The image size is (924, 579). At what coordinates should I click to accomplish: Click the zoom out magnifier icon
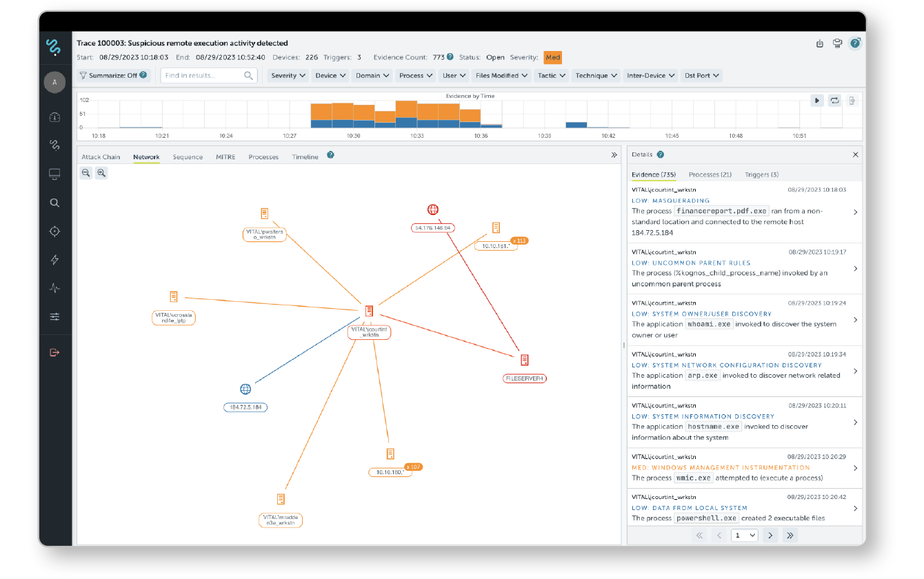tap(86, 173)
